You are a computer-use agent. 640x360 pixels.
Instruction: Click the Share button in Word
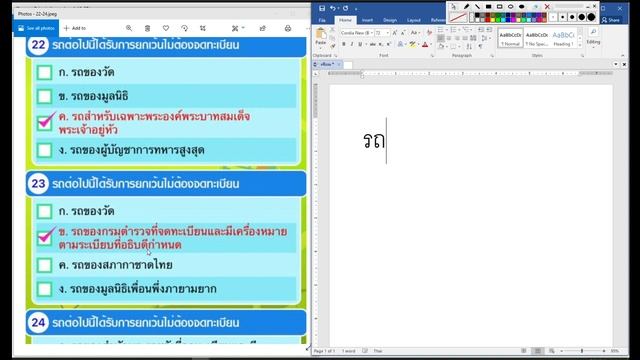[610, 20]
